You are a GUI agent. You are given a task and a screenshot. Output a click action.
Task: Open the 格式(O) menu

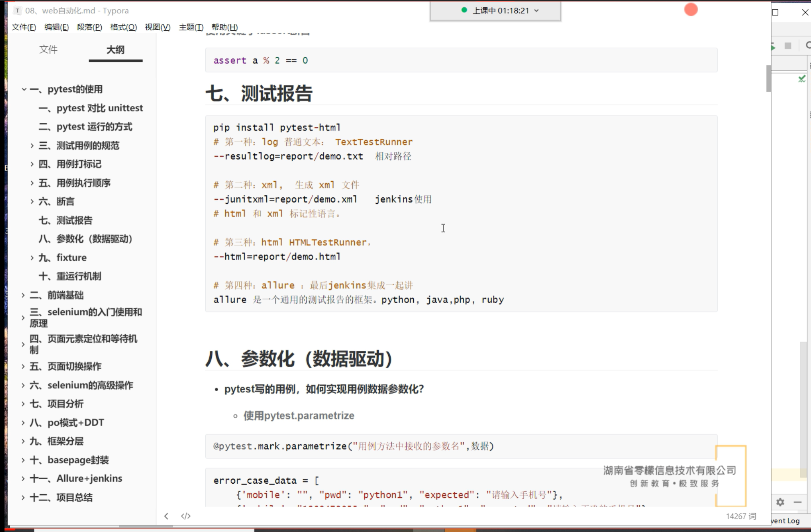123,27
